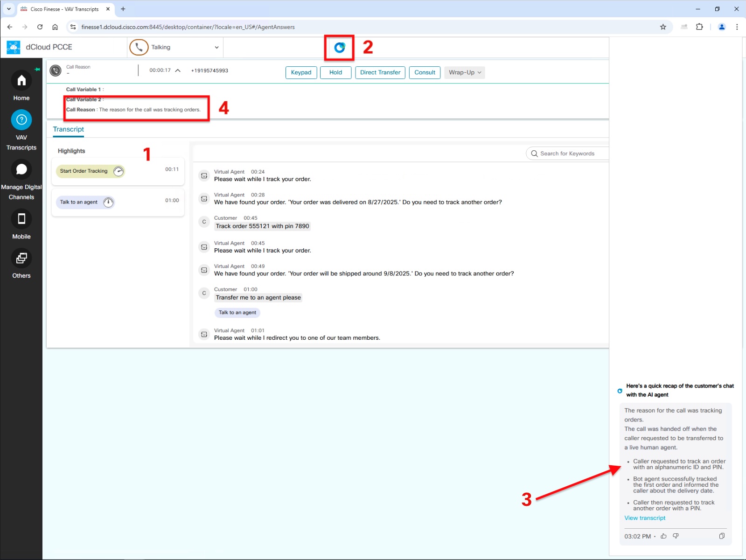This screenshot has width=746, height=560.
Task: Click the Search for Keywords field
Action: (569, 154)
